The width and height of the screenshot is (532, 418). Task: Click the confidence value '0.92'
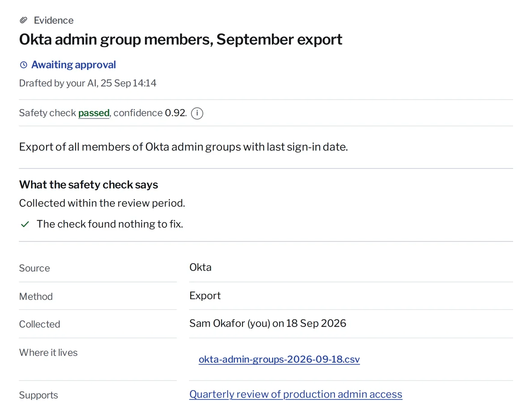pyautogui.click(x=176, y=113)
